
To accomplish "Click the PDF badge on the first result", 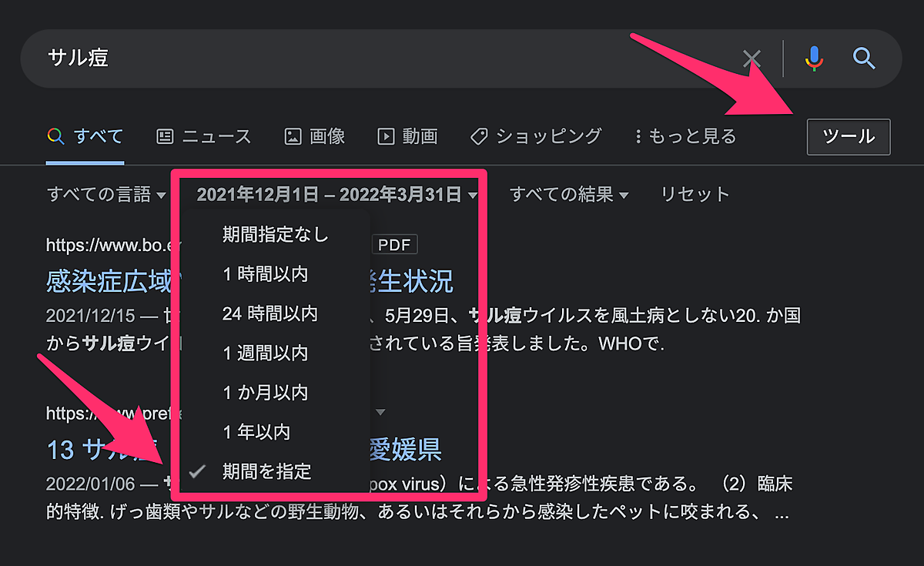I will click(x=395, y=245).
